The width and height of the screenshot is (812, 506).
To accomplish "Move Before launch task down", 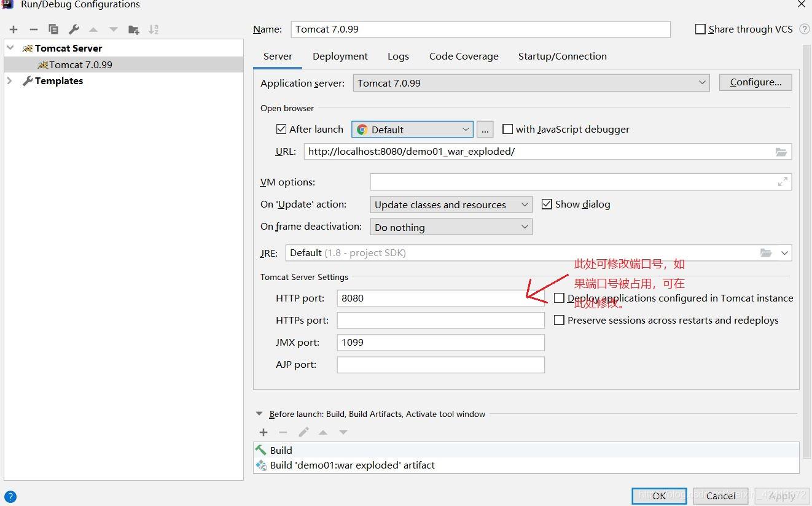I will pos(343,432).
